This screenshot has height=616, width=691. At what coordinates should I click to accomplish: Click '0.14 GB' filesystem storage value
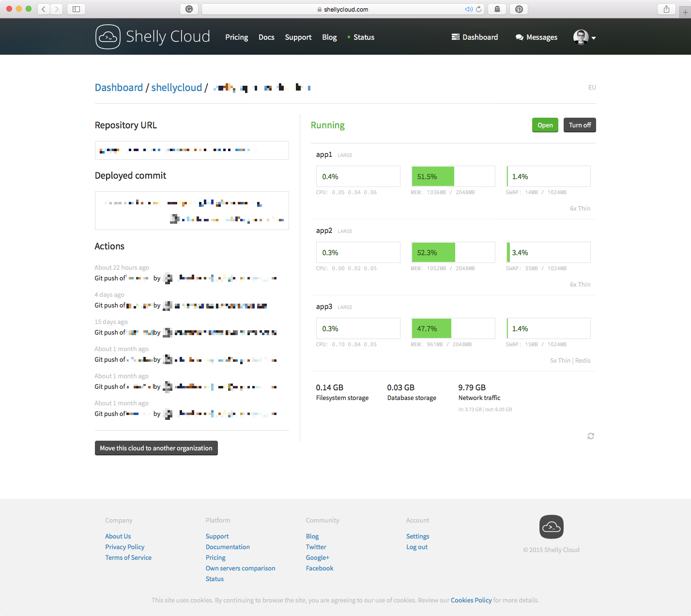[x=330, y=387]
